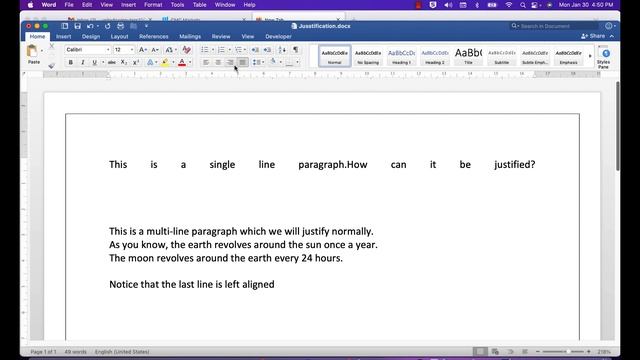Click the red font color A button
Image resolution: width=640 pixels, height=360 pixels.
[182, 62]
